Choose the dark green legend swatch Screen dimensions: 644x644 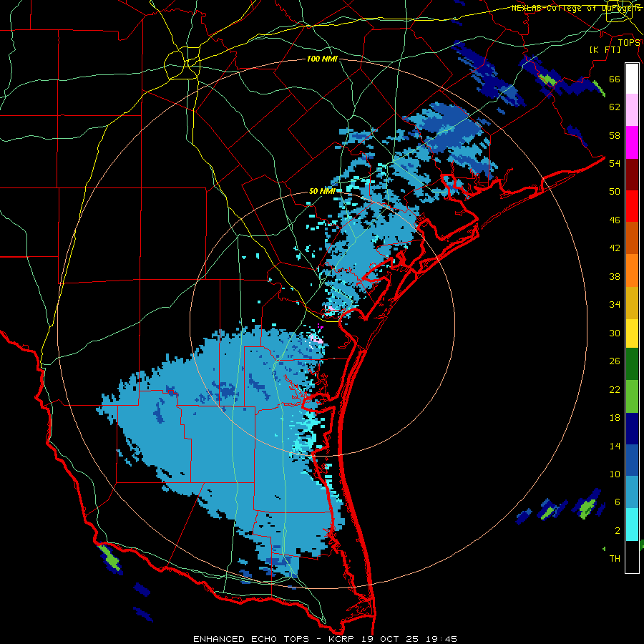[632, 364]
